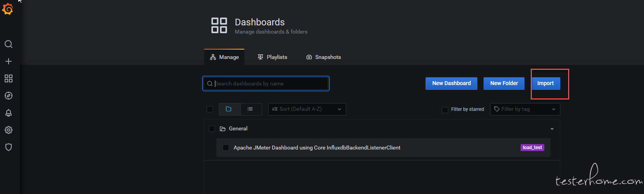644x194 pixels.
Task: Open the Alerting bell icon
Action: [9, 113]
